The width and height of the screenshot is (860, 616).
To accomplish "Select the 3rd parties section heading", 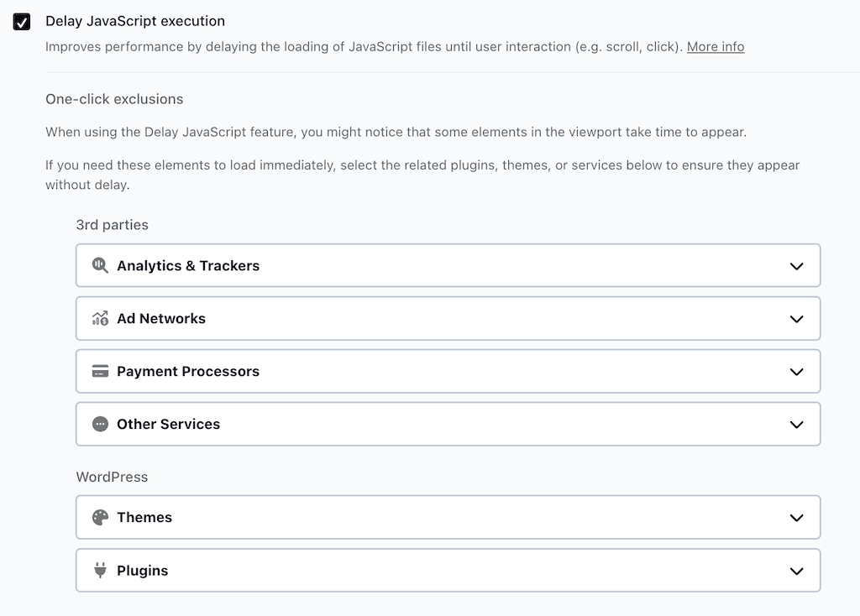I will [112, 224].
